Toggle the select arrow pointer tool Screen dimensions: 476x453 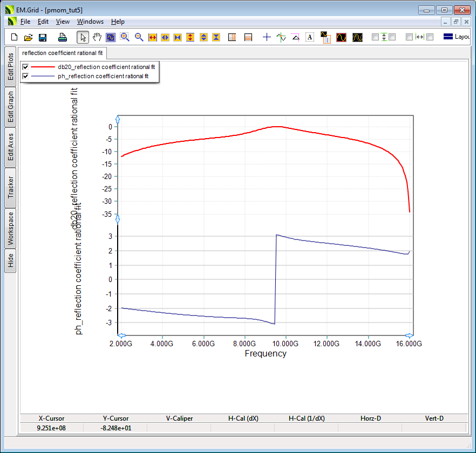point(83,37)
